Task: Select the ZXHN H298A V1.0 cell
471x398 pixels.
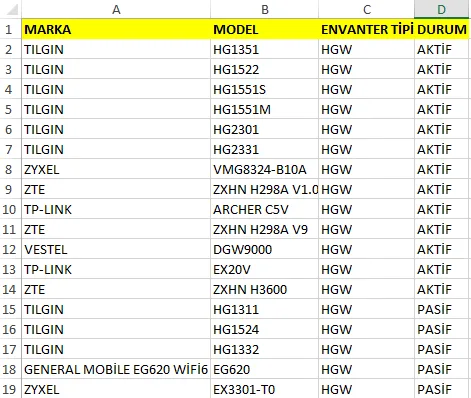Action: click(x=265, y=189)
